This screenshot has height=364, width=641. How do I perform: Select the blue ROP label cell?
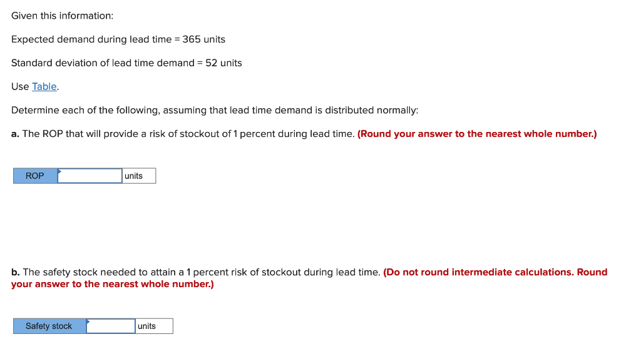coord(34,176)
